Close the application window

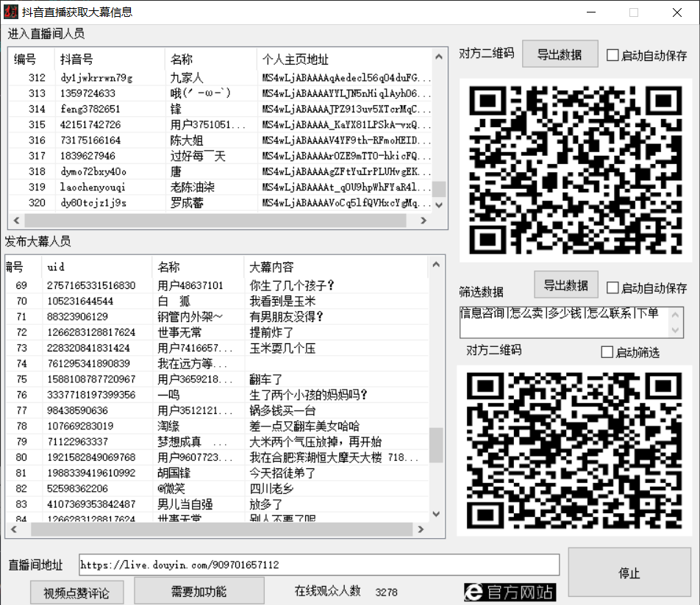click(x=676, y=12)
